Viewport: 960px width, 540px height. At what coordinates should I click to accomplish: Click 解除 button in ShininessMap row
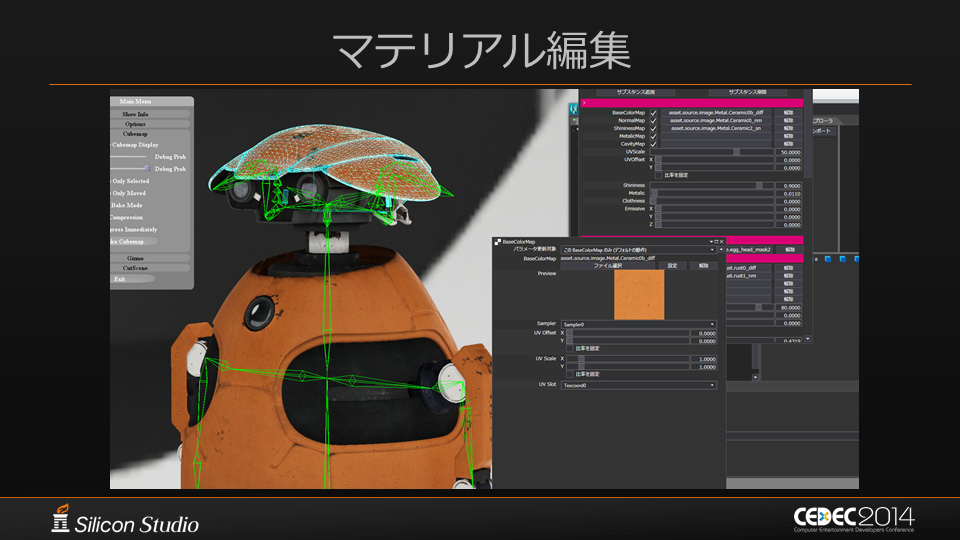[789, 129]
